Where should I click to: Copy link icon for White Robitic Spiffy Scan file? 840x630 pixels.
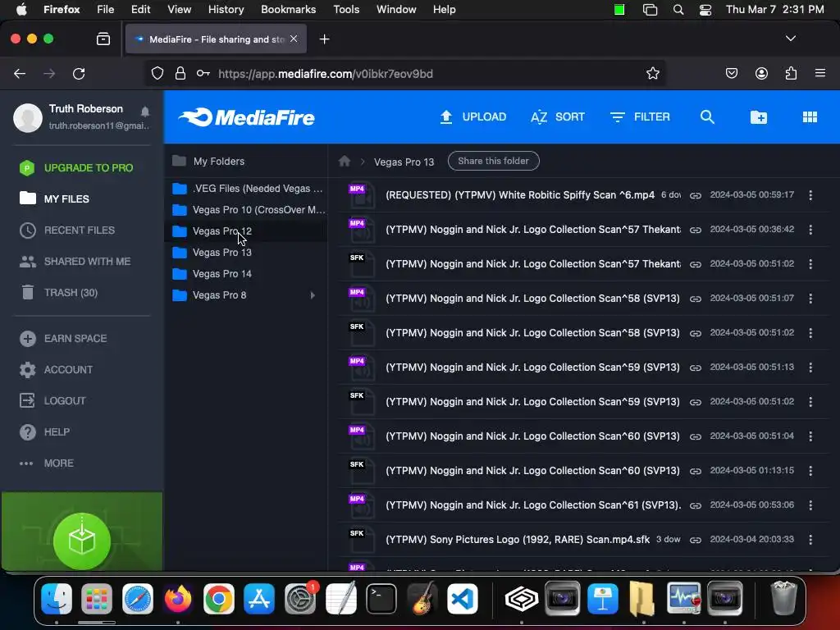696,195
